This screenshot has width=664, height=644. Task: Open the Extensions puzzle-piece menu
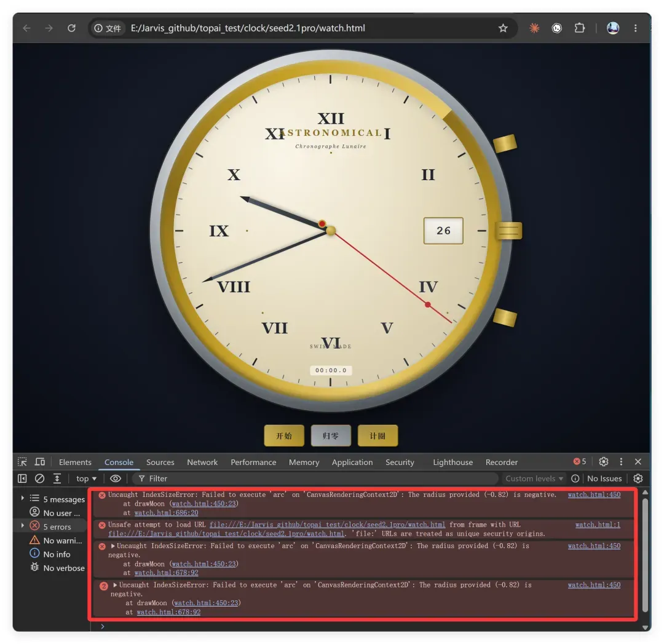579,28
